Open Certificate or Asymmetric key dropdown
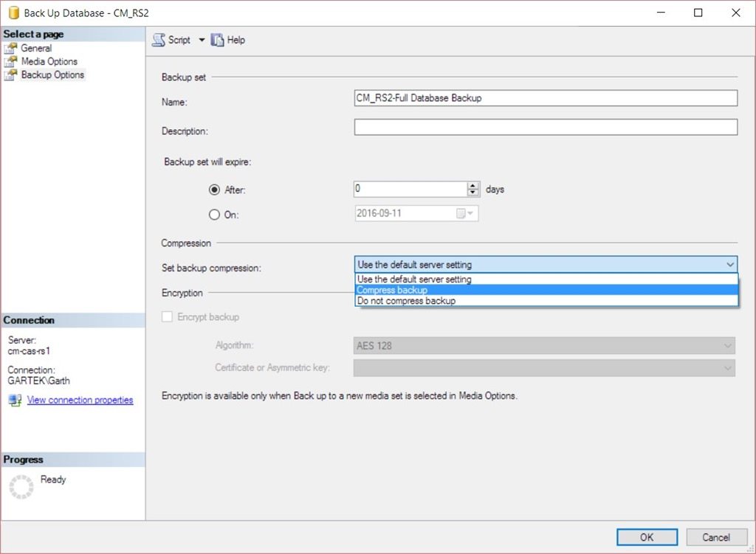This screenshot has width=756, height=554. (x=544, y=368)
